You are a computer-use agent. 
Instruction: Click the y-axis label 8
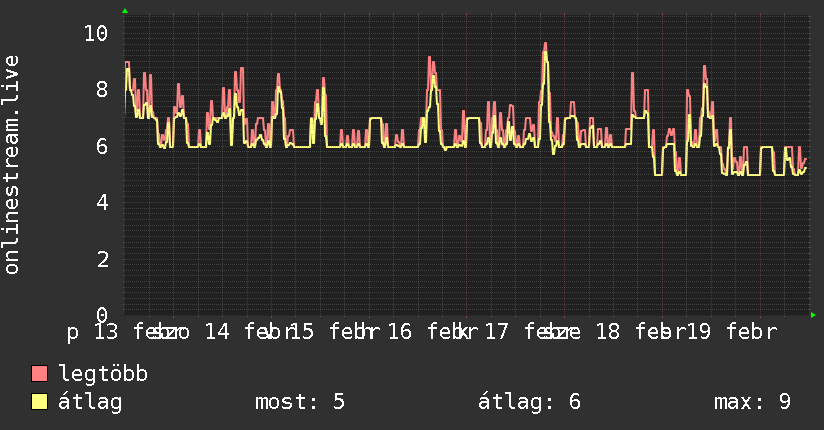pyautogui.click(x=102, y=90)
